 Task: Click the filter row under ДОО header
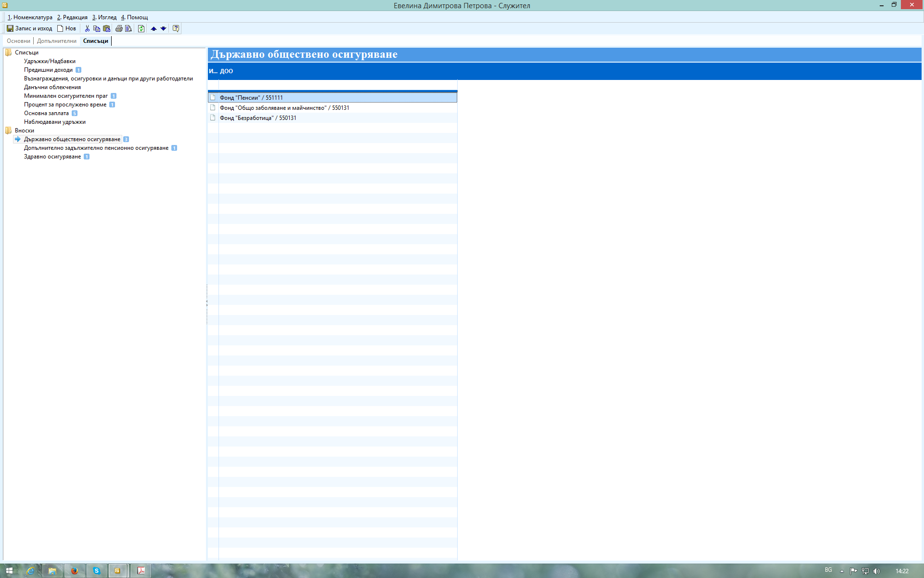point(338,85)
